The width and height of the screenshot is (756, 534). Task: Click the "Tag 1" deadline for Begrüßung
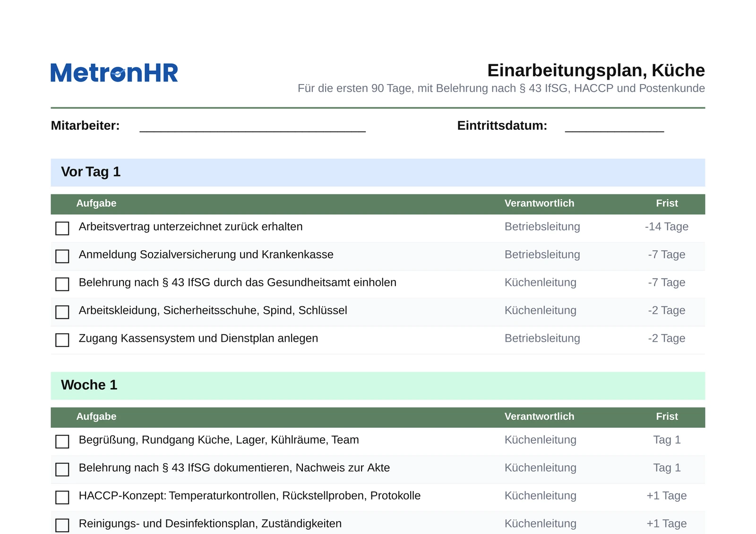click(x=667, y=440)
